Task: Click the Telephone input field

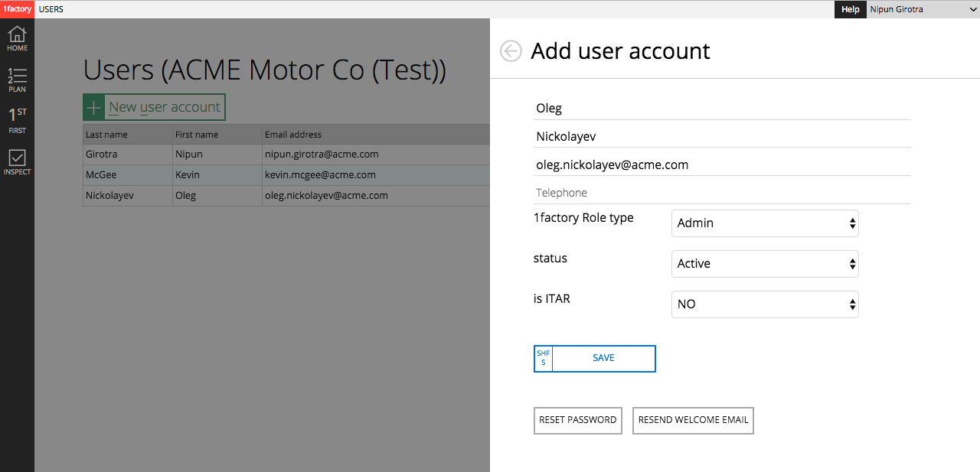Action: coord(722,193)
